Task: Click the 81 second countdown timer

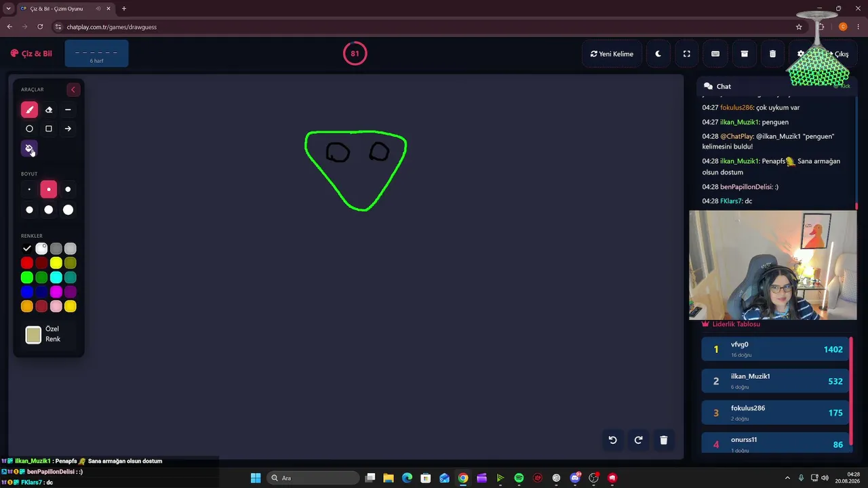Action: (355, 54)
